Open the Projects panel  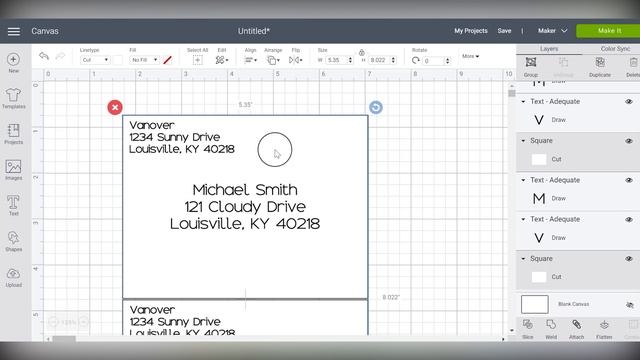coord(13,131)
